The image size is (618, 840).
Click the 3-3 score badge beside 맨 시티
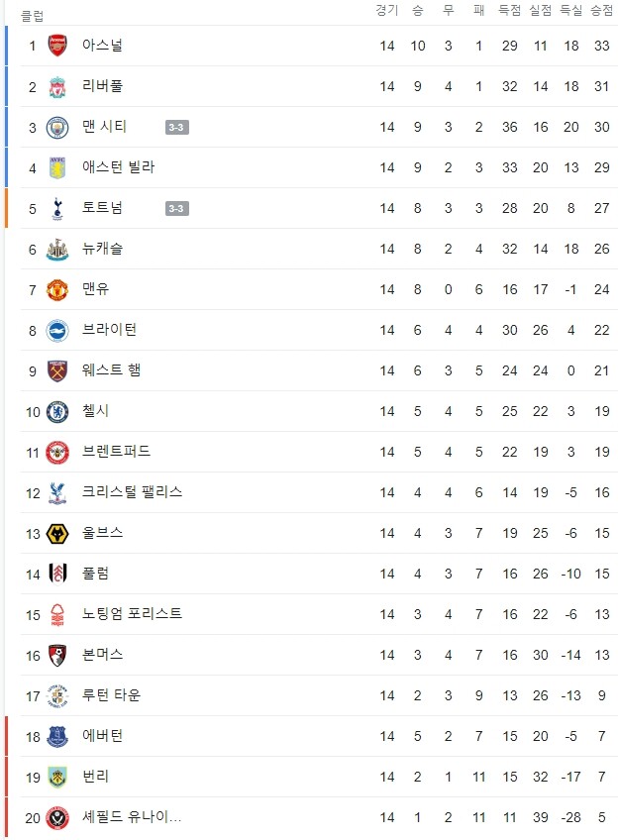click(176, 128)
